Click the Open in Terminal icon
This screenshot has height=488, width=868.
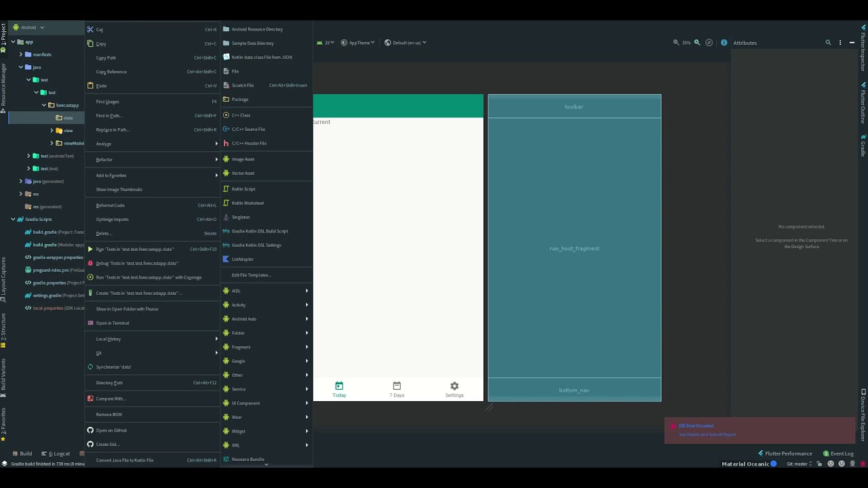[x=90, y=323]
